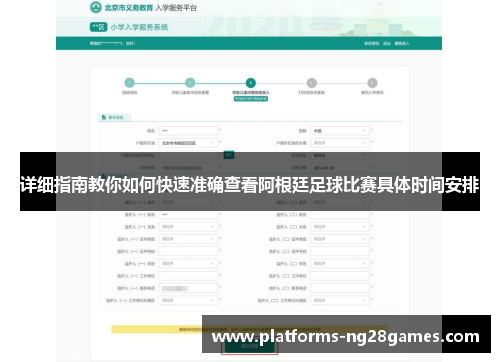This screenshot has width=500, height=362.
Task: Click the rightmost link in green navigation bar
Action: point(402,44)
